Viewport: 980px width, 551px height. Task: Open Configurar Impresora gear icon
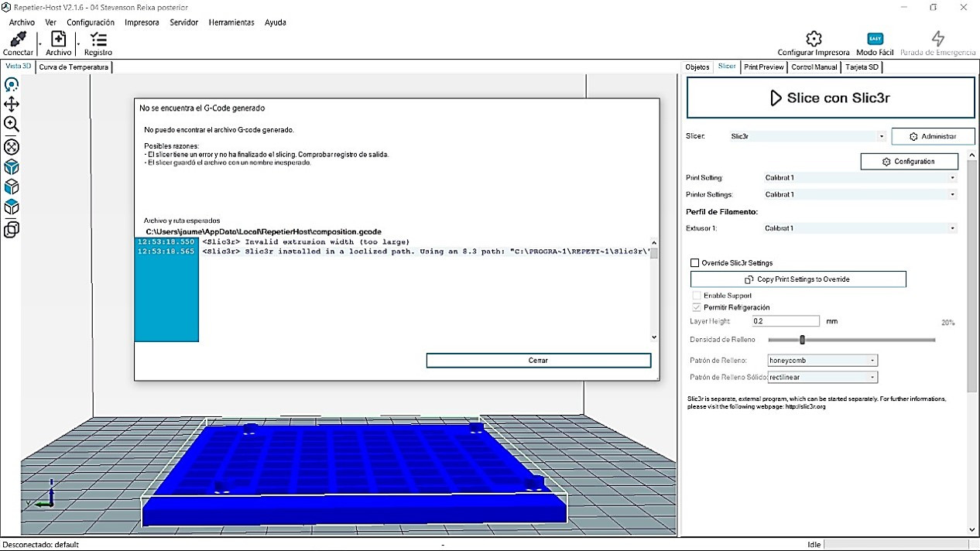point(813,39)
